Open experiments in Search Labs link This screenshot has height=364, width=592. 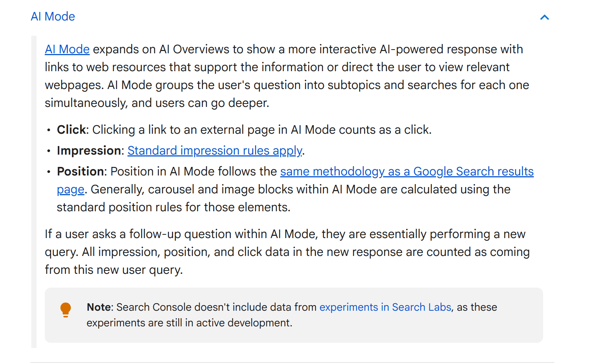point(385,307)
